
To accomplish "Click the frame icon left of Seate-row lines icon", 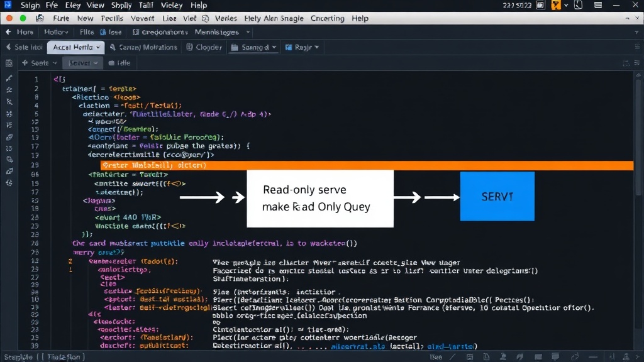I will click(626, 63).
